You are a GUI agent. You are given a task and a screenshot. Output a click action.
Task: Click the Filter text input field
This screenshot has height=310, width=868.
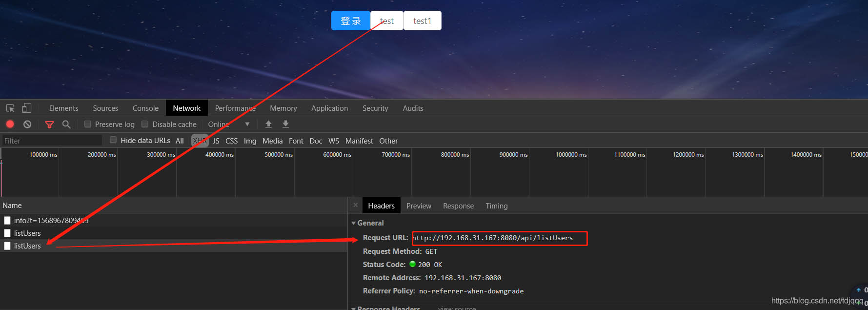click(x=52, y=141)
